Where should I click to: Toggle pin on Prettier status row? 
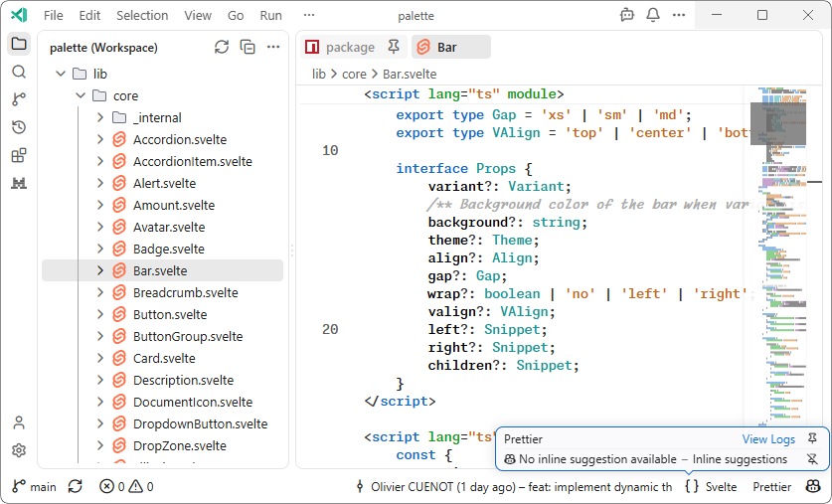point(812,438)
